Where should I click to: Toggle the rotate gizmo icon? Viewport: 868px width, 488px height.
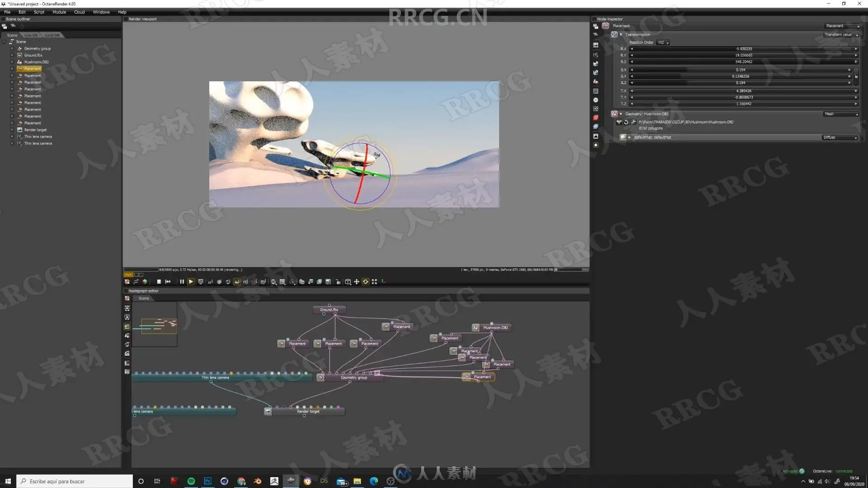[x=365, y=282]
